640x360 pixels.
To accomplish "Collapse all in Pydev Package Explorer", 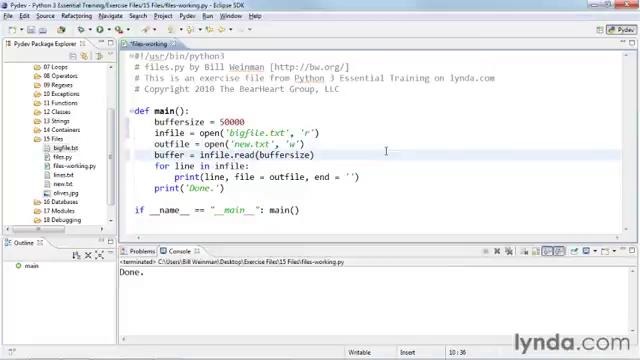I will [73, 56].
